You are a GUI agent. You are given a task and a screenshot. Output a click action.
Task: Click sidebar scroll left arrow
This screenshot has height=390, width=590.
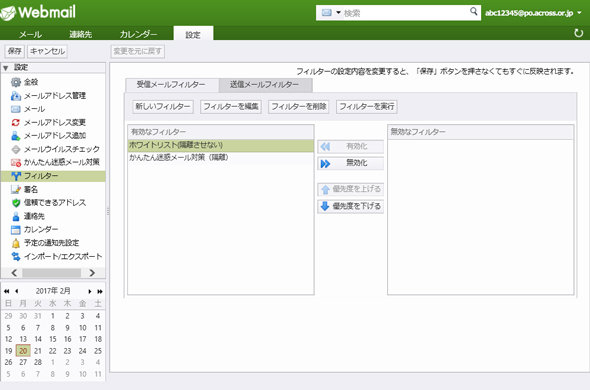(14, 273)
